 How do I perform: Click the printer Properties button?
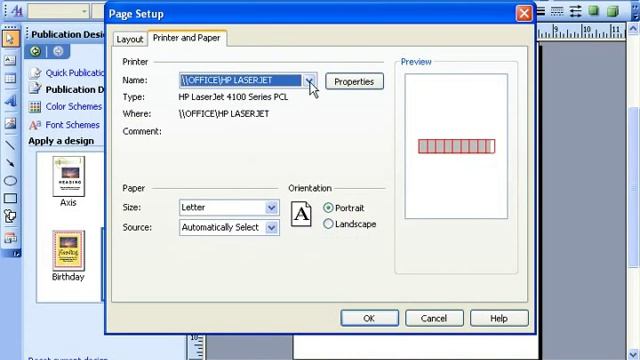click(354, 82)
